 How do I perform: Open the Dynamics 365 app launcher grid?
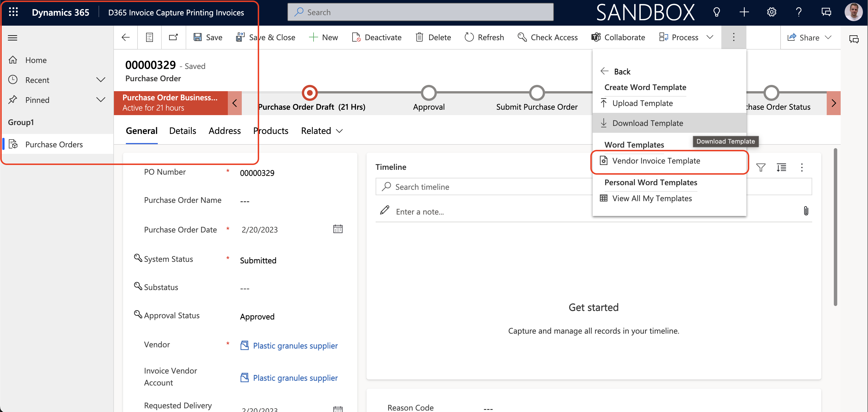tap(13, 12)
